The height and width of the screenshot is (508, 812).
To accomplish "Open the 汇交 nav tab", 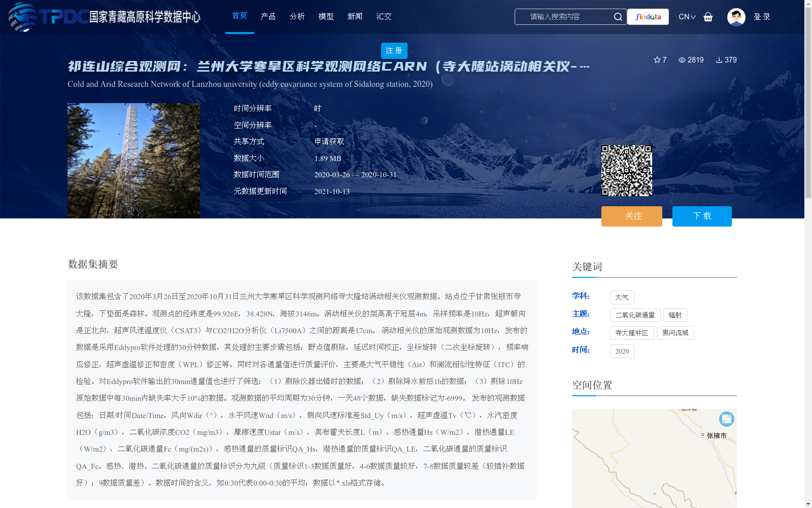I will click(384, 17).
